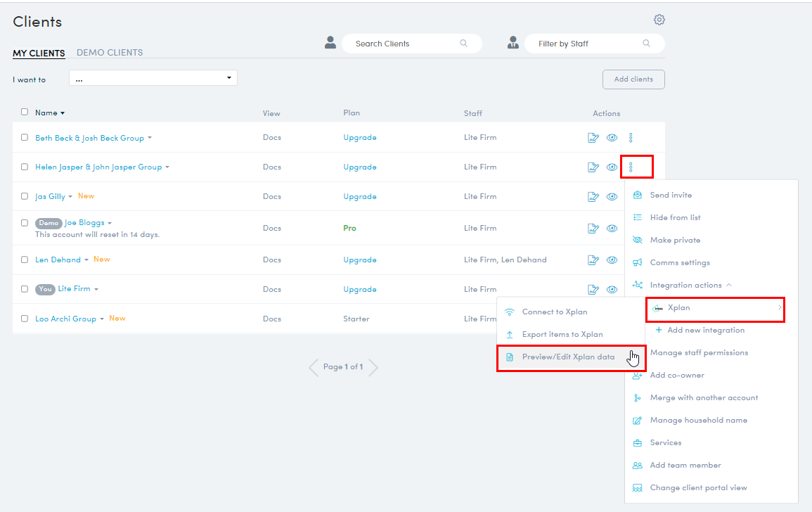Expand the Xplan submenu item

point(714,308)
